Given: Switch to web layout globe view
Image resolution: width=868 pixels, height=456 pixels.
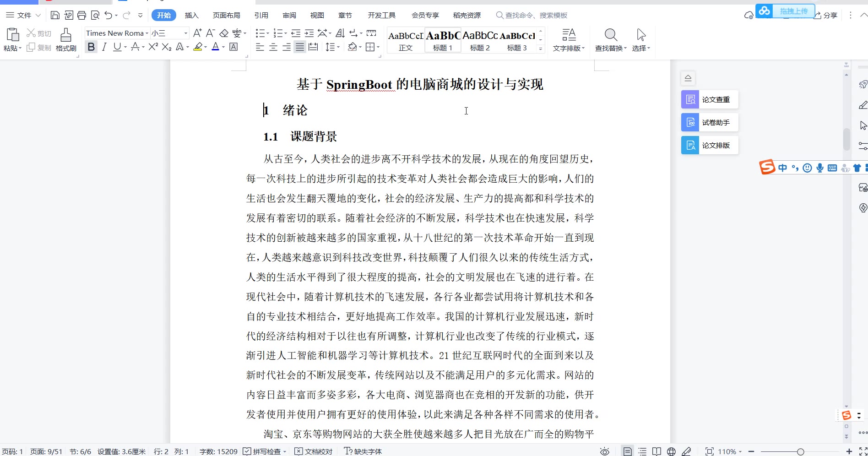Looking at the screenshot, I should pyautogui.click(x=671, y=451).
